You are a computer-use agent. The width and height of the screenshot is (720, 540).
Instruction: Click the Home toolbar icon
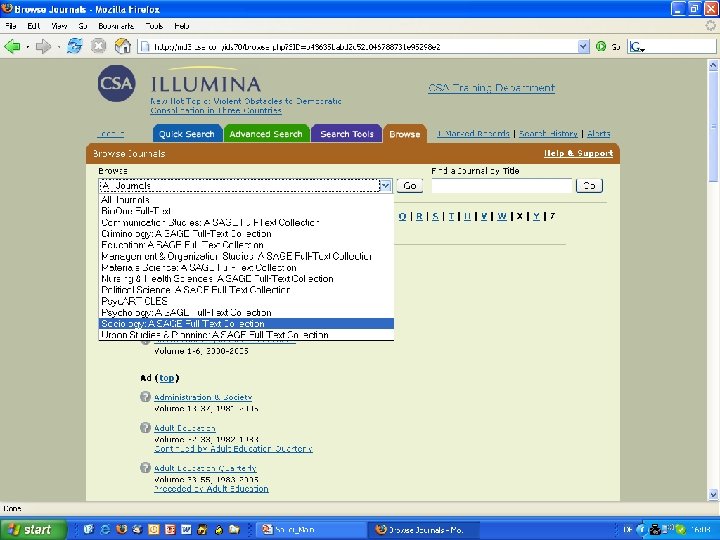pos(123,46)
